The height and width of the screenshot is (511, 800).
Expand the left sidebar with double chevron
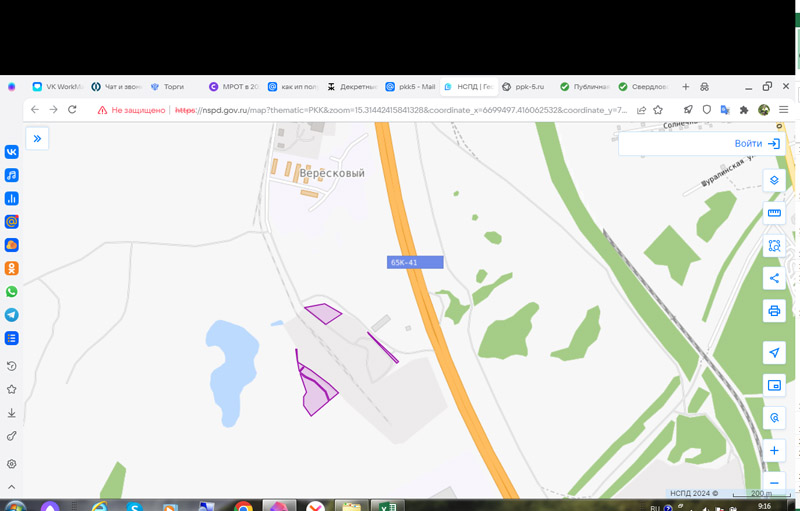pos(37,139)
